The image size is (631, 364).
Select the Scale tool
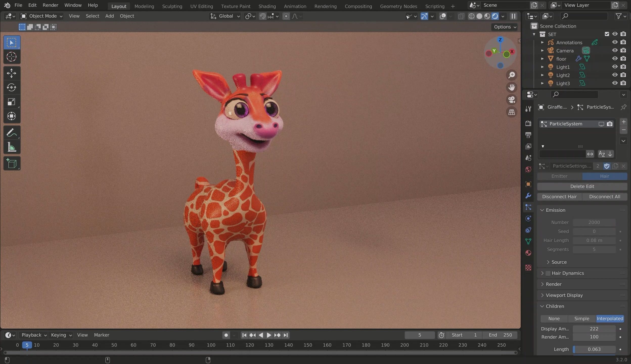(x=12, y=102)
